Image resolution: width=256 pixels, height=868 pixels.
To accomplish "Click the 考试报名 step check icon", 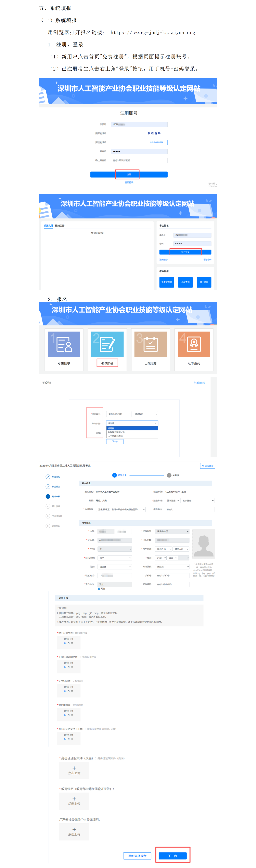I will 48,487.
